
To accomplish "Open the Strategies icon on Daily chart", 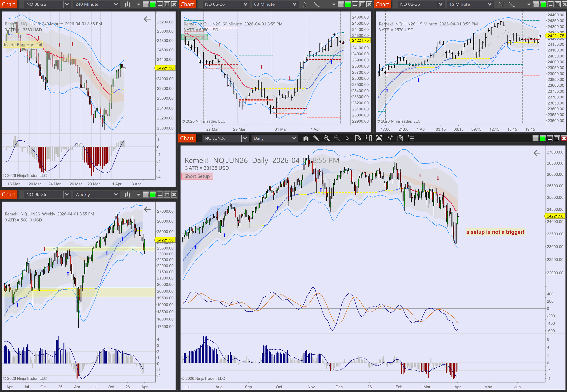I will (x=400, y=139).
